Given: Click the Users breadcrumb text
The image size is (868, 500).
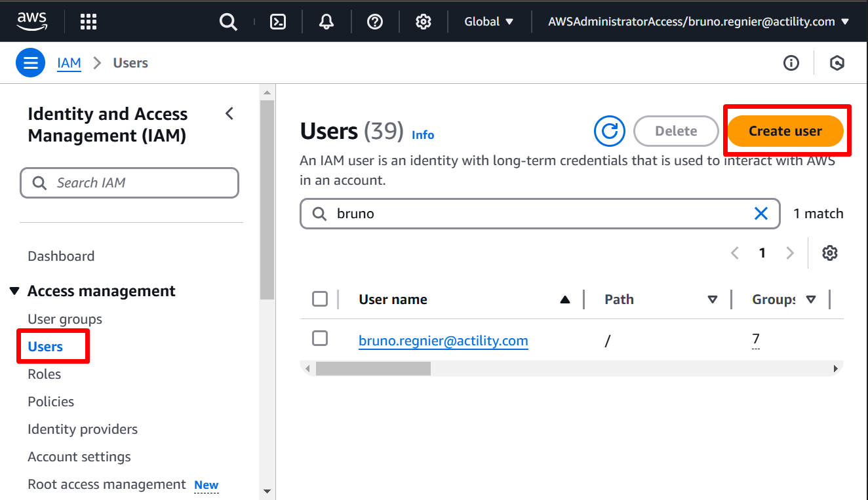Looking at the screenshot, I should (130, 63).
